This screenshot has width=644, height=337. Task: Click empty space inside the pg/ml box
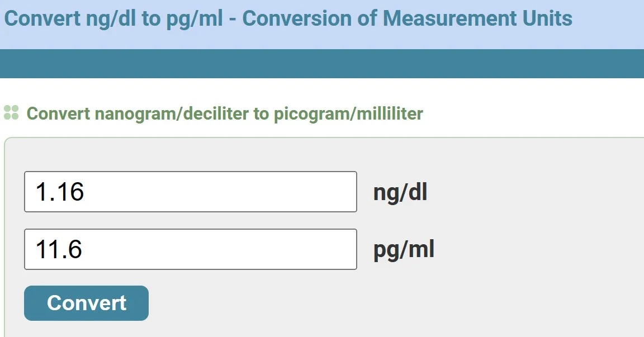coord(252,249)
